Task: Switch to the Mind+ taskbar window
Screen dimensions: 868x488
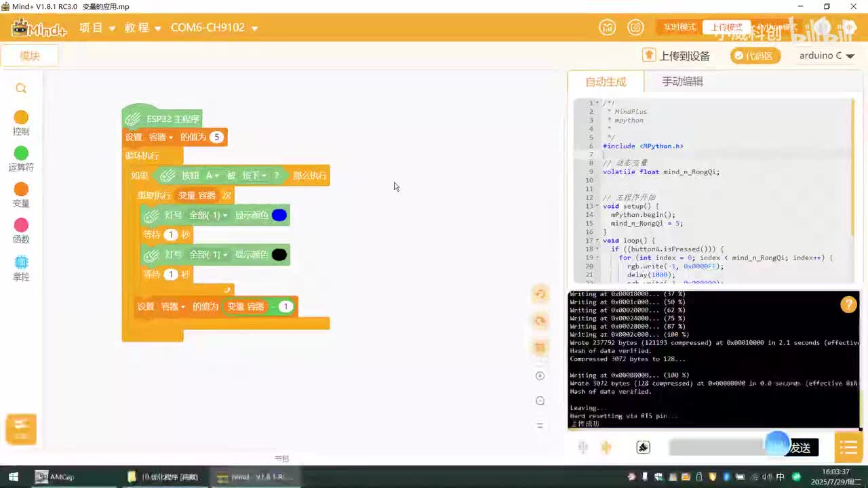Action: (x=254, y=477)
